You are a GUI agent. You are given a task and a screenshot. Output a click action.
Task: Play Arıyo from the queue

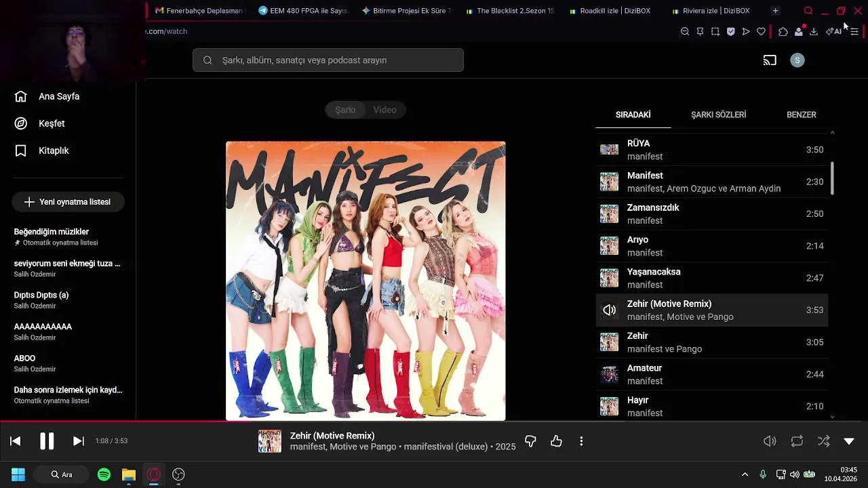[712, 246]
